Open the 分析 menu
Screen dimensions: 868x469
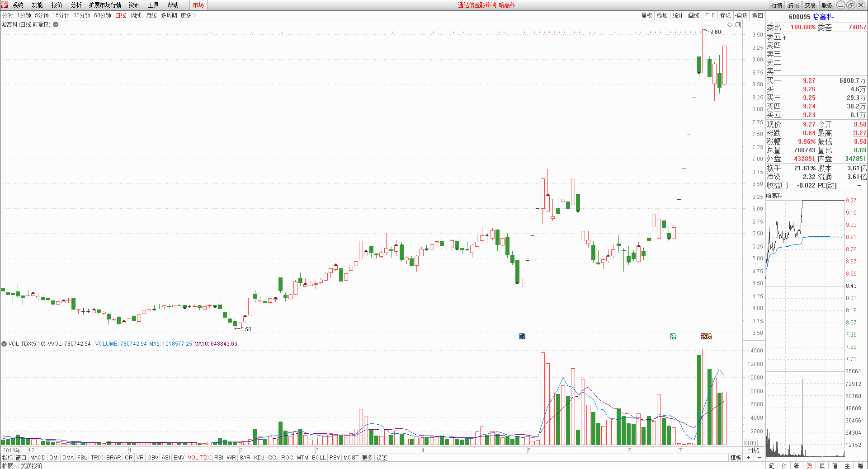(76, 5)
